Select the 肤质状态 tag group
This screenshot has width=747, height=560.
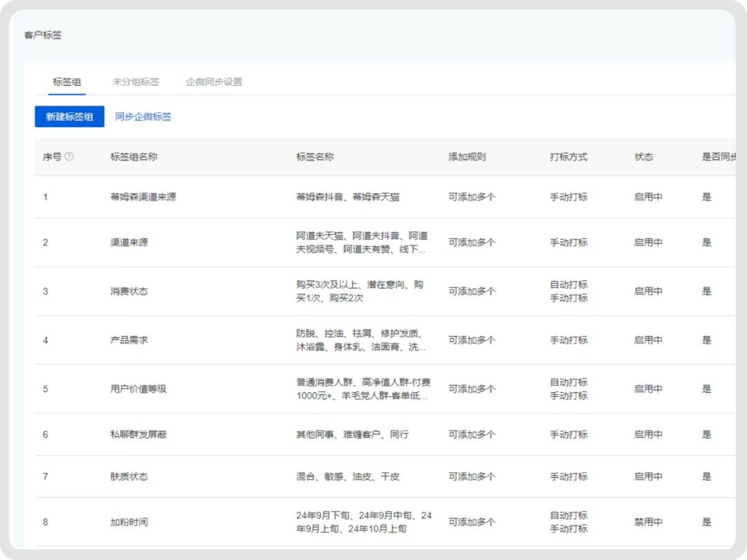point(129,476)
